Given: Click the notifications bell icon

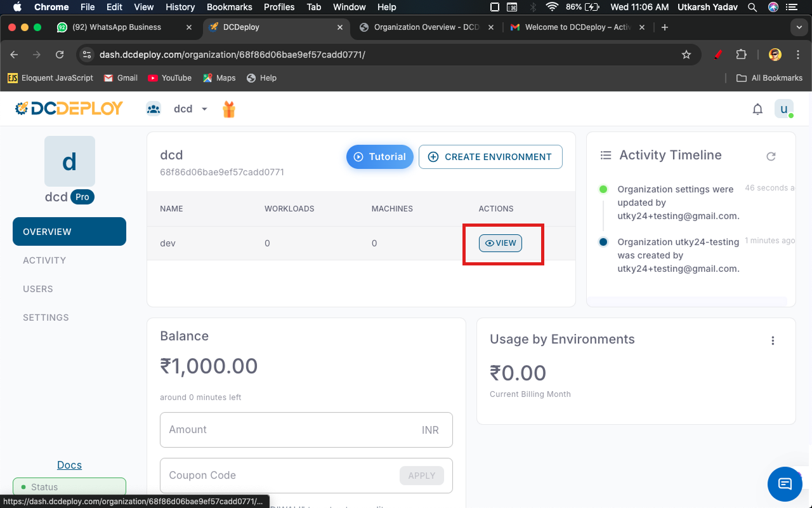Looking at the screenshot, I should point(757,109).
